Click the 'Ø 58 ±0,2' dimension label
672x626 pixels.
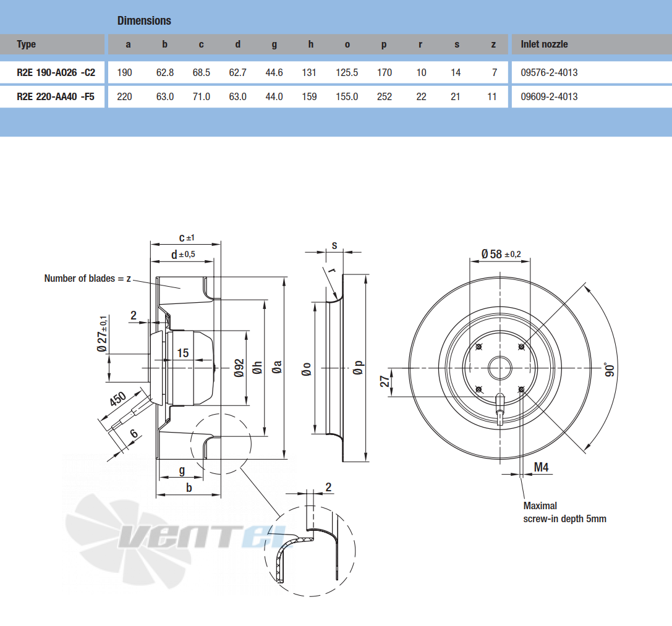coord(501,254)
